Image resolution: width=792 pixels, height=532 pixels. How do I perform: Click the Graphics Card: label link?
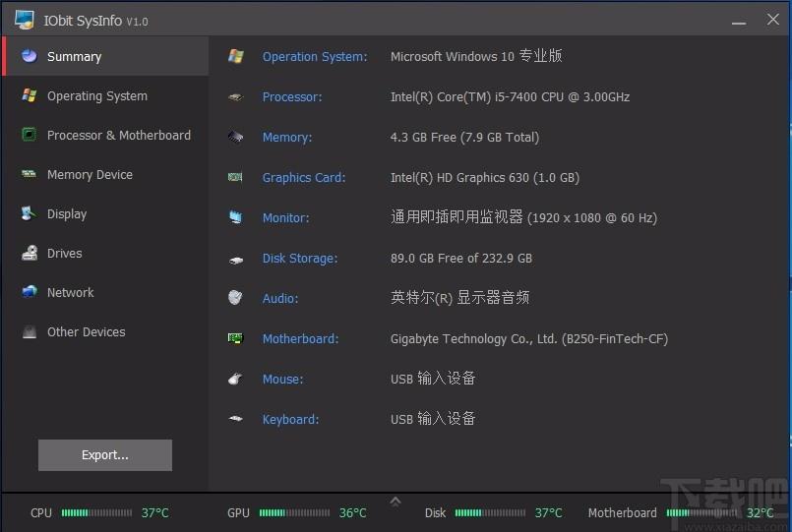click(304, 178)
